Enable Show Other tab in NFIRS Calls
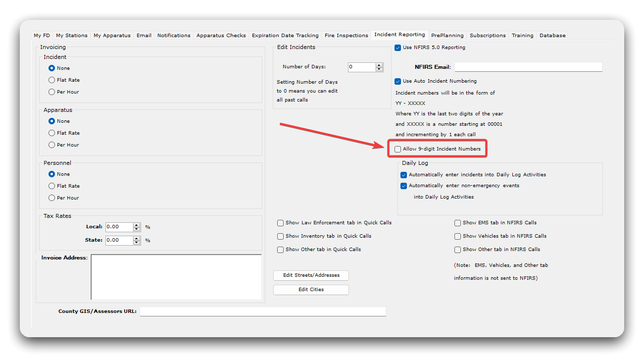The image size is (644, 357). pos(458,250)
